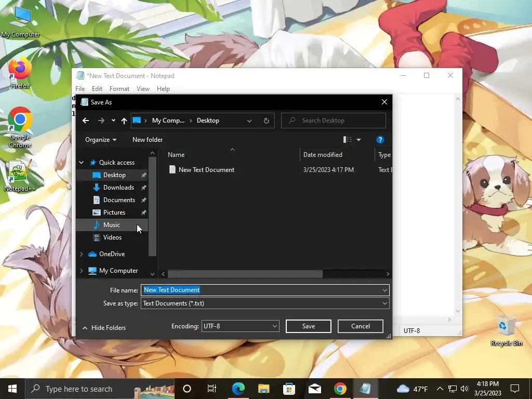Open Mail app from taskbar
532x399 pixels.
pos(314,389)
